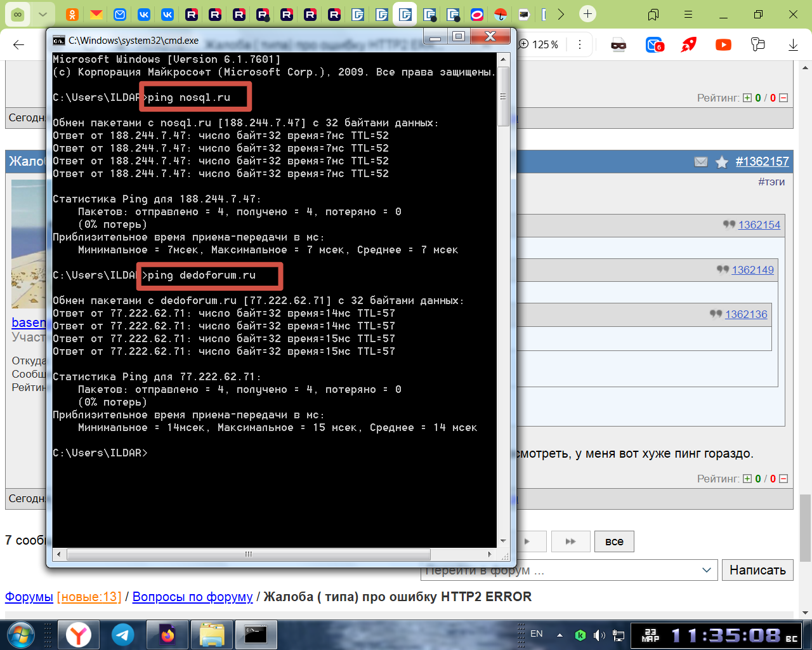Downvote the lower post with red minus

pyautogui.click(x=783, y=479)
